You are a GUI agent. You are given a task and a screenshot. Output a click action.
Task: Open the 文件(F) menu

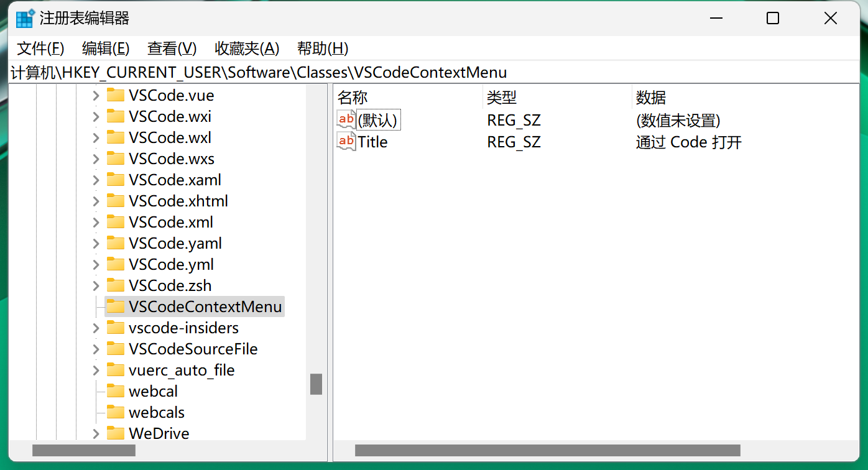[x=40, y=48]
